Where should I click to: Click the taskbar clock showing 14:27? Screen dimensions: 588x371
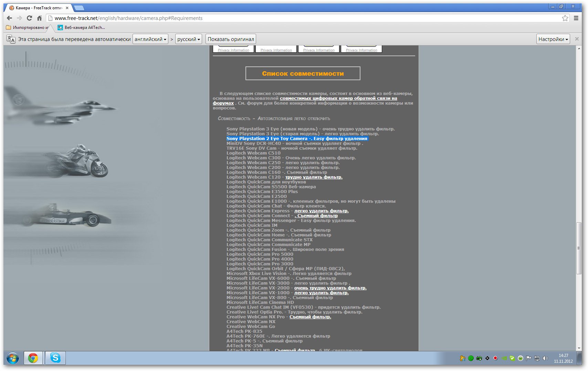pyautogui.click(x=564, y=356)
